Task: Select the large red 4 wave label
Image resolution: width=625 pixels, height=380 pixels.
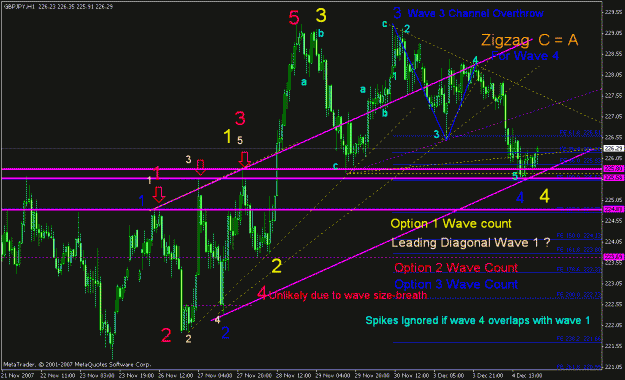Action: coord(262,293)
